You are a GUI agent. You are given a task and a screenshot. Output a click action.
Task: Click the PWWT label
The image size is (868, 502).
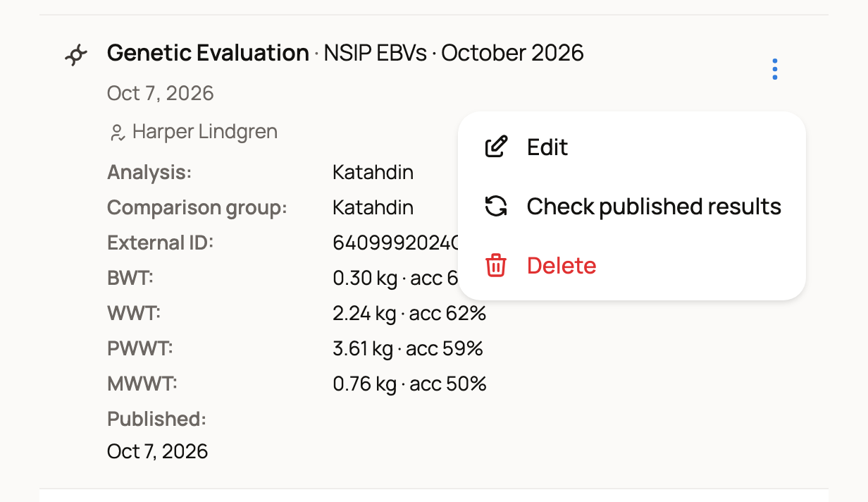[140, 348]
